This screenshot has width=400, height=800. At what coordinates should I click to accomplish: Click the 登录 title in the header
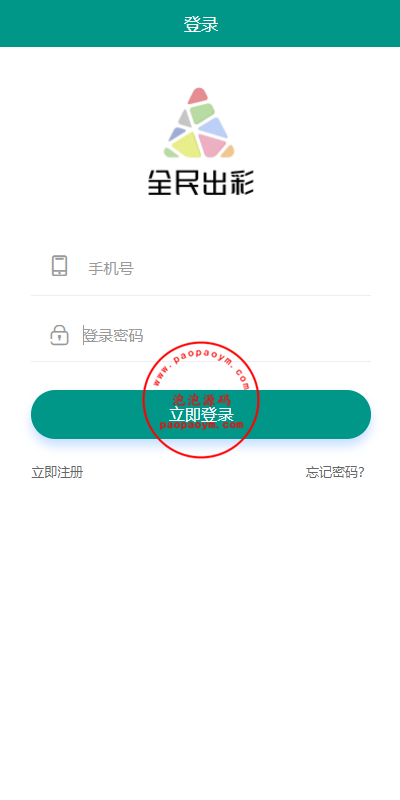(201, 24)
